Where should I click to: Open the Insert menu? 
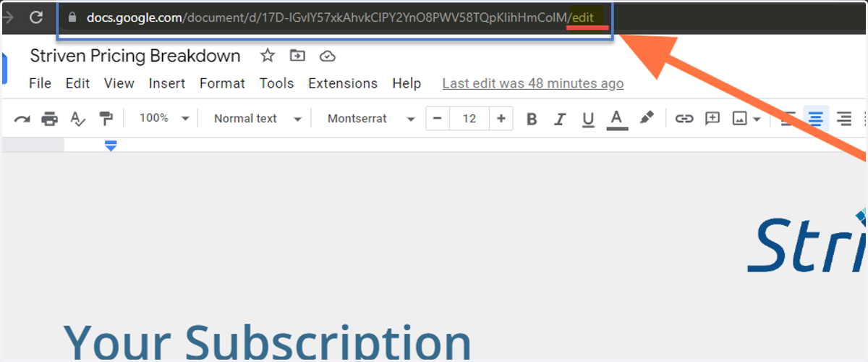point(167,83)
